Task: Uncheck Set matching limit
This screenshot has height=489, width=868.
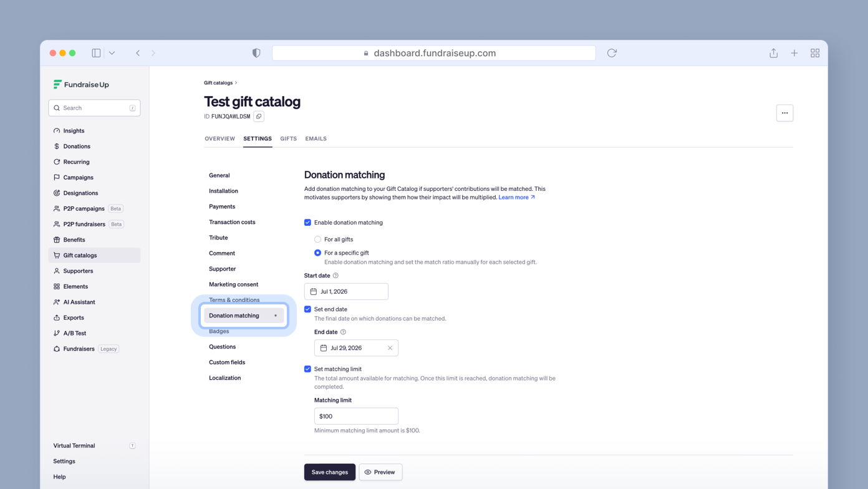Action: tap(307, 369)
